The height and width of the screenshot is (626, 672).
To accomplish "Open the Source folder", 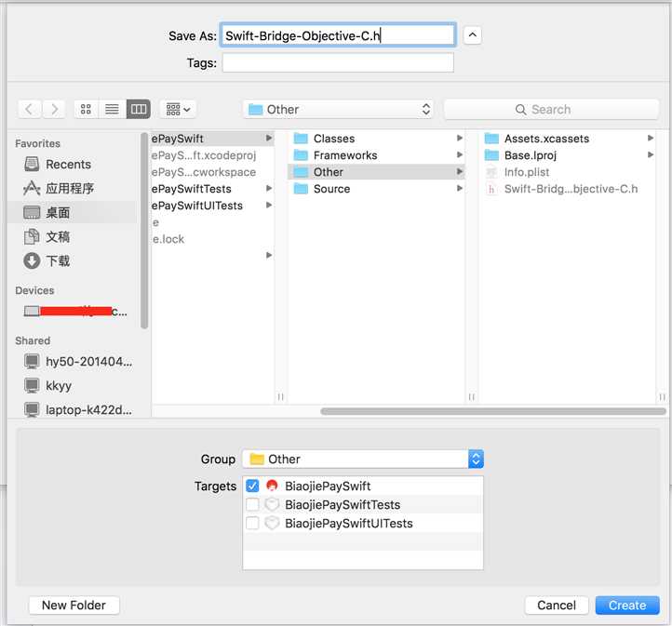I will (376, 189).
